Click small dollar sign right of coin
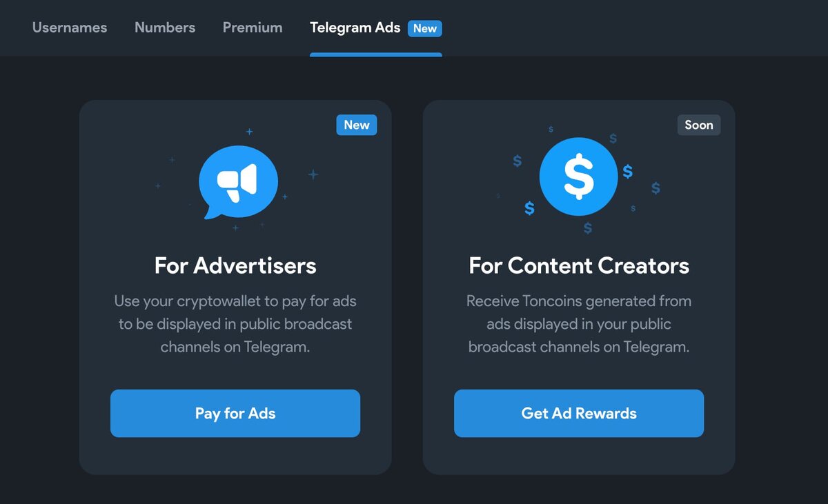The width and height of the screenshot is (828, 504). click(x=628, y=171)
